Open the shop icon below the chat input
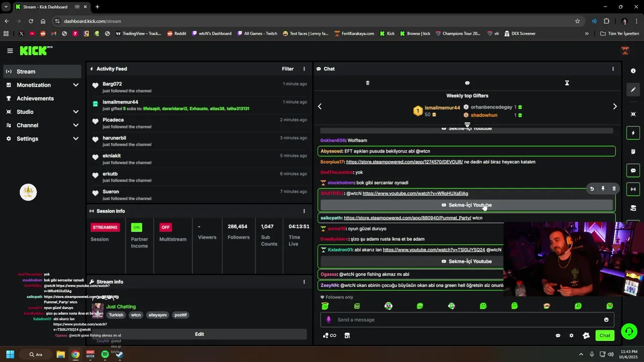 click(x=347, y=335)
